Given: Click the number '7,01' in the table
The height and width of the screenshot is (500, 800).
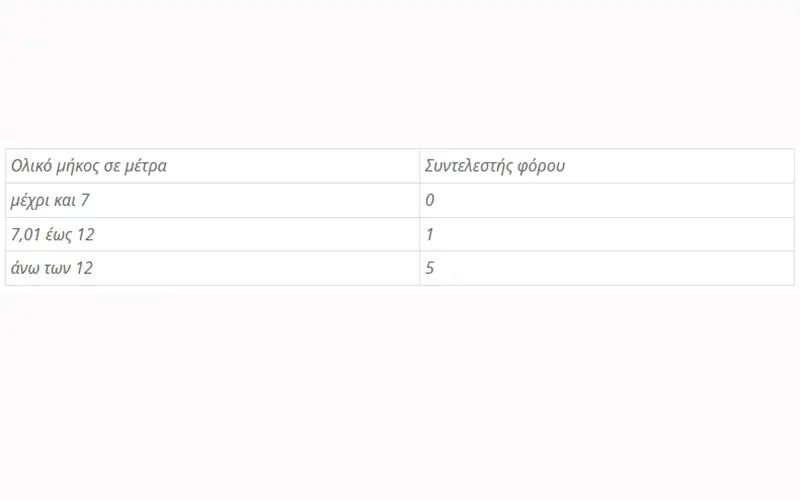Looking at the screenshot, I should coord(26,234).
